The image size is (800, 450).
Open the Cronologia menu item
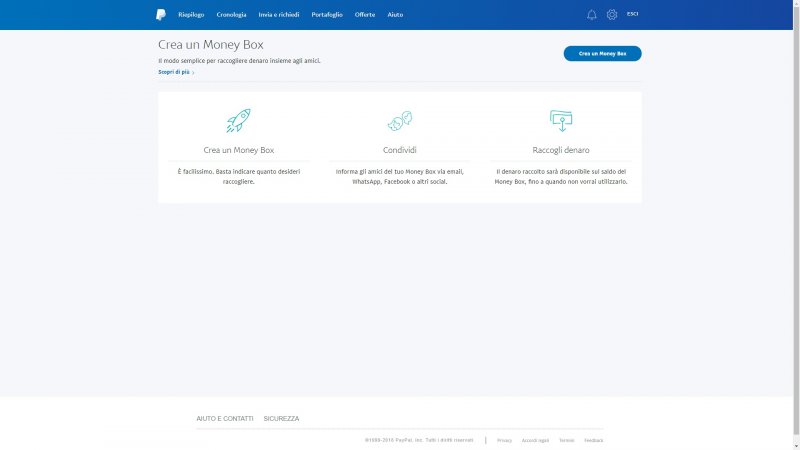(231, 15)
